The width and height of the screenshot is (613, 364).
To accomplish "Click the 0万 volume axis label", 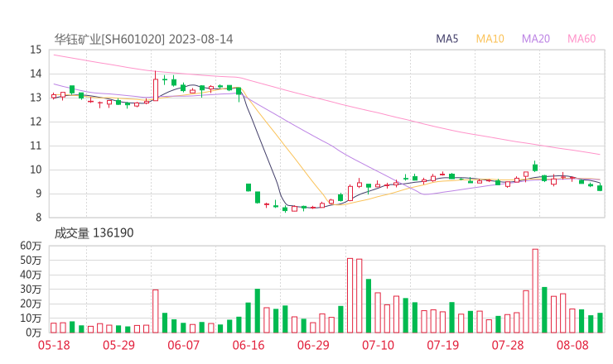I will (x=34, y=333).
